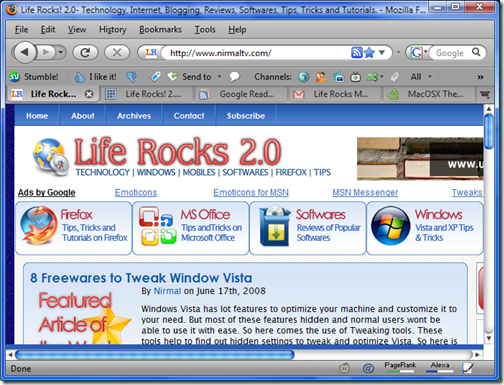Click the Life Rocks 2.0 logo
Viewport: 504px width, 385px height.
182,157
